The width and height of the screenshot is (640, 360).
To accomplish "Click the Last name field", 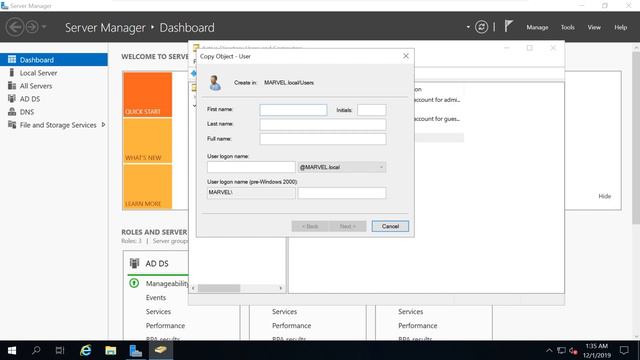I will click(322, 124).
